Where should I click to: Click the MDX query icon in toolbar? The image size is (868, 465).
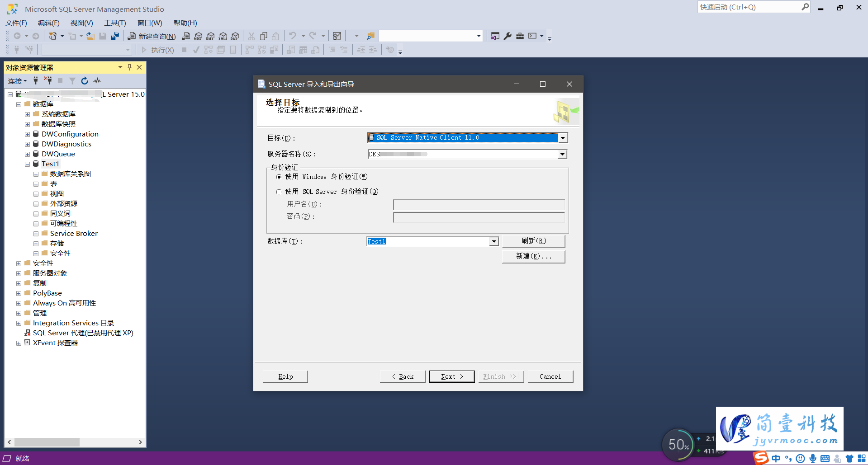[x=198, y=36]
